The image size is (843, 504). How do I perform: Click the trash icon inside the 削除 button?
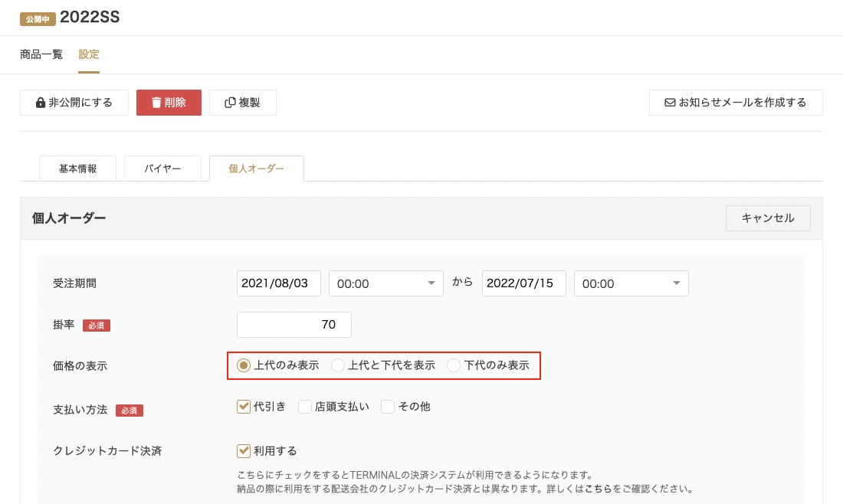tap(158, 102)
